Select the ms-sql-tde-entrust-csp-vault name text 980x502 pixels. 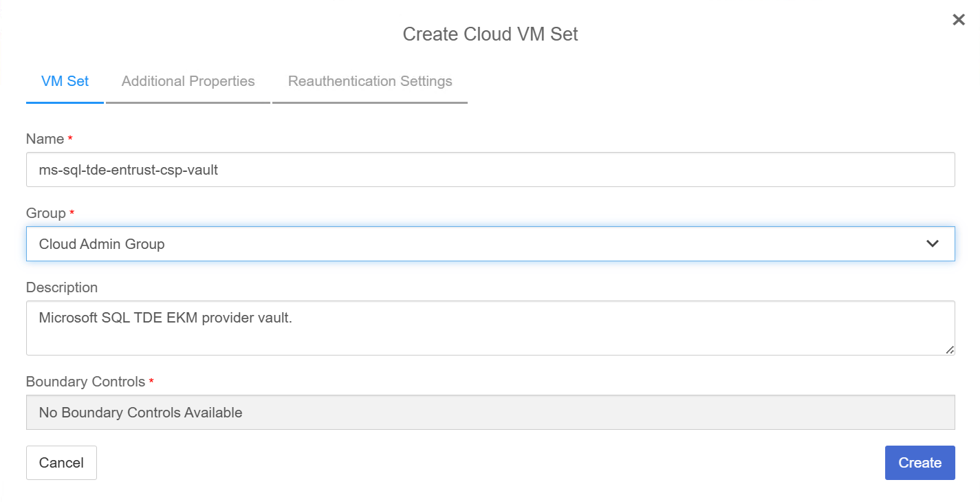pyautogui.click(x=128, y=169)
